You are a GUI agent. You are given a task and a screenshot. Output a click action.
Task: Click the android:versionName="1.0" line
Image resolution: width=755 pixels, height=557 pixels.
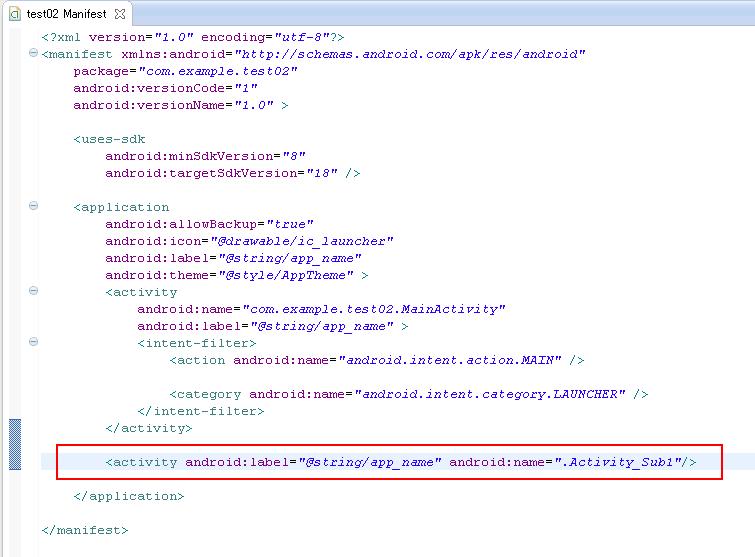[x=181, y=105]
